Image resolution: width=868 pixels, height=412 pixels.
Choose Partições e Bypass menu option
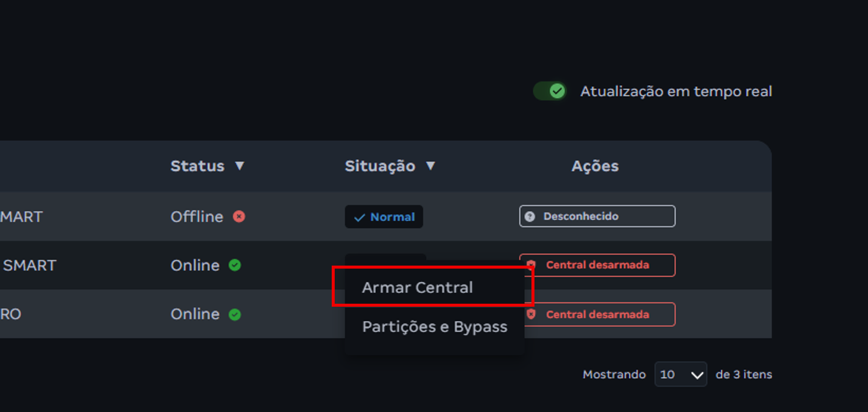(x=434, y=327)
